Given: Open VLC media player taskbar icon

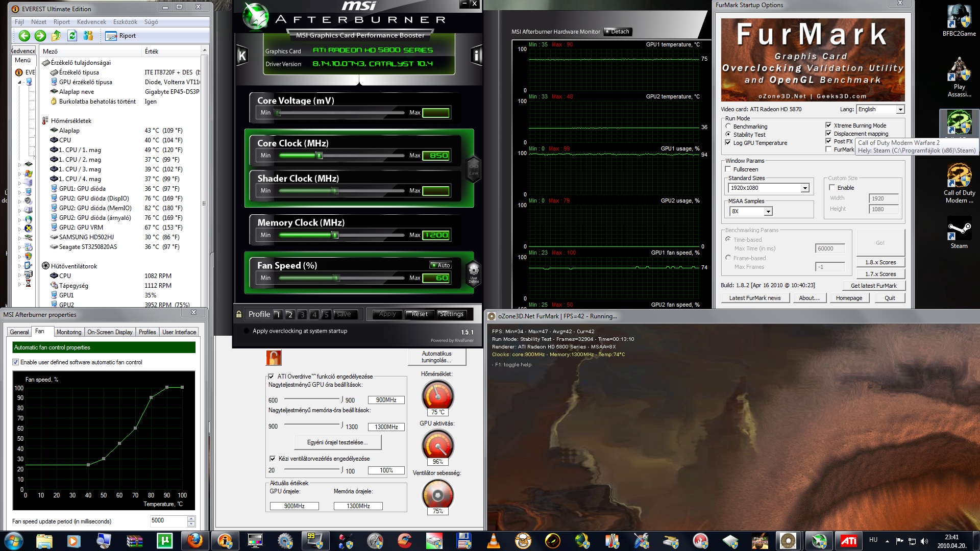Looking at the screenshot, I should (494, 541).
